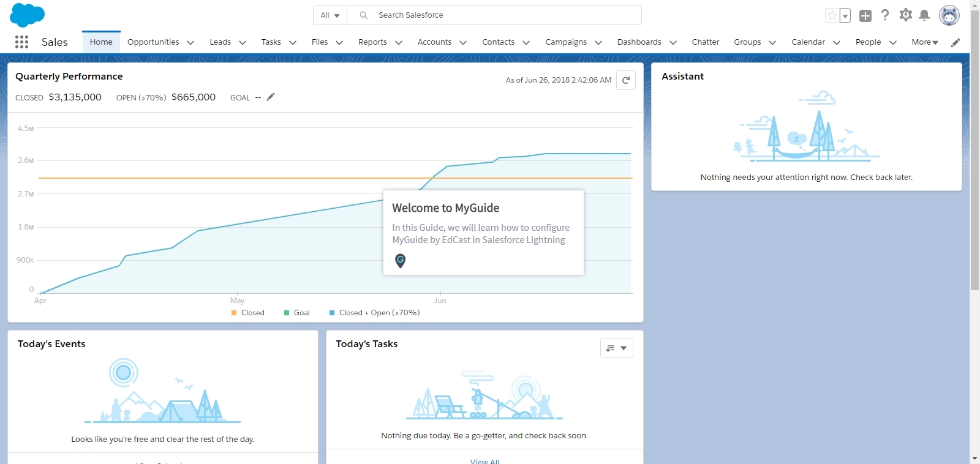The height and width of the screenshot is (464, 980).
Task: Open the Help question mark icon
Action: tap(885, 15)
